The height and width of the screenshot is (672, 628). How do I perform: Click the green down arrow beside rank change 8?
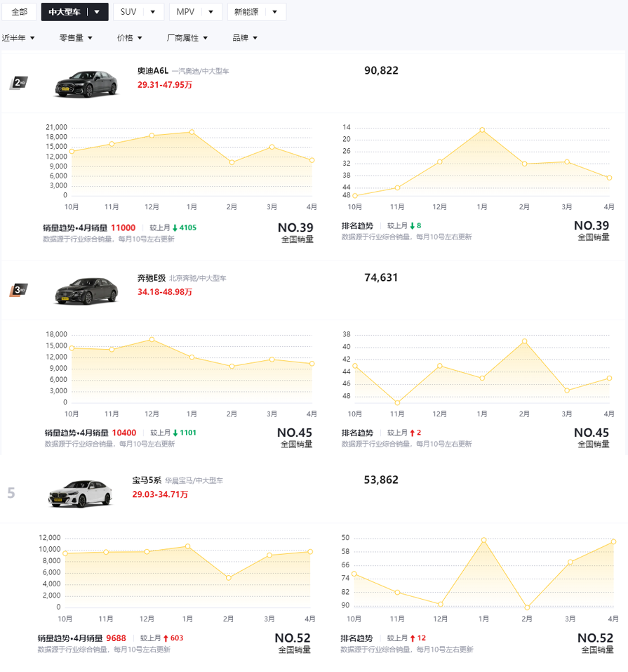coord(412,226)
